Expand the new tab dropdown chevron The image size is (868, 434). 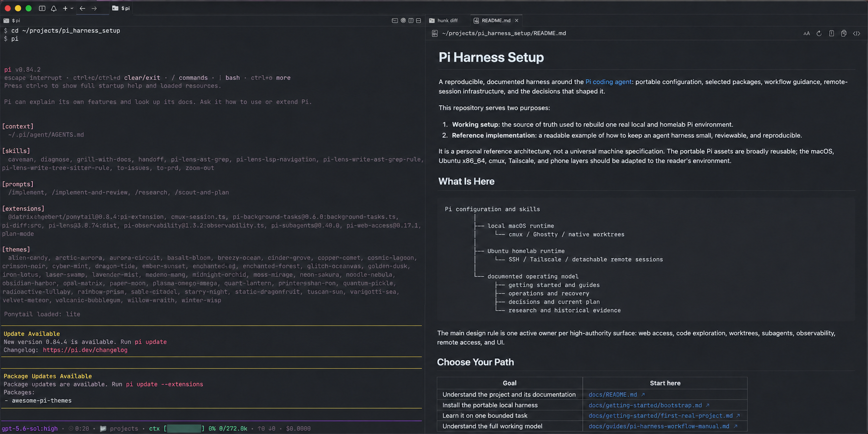click(72, 8)
